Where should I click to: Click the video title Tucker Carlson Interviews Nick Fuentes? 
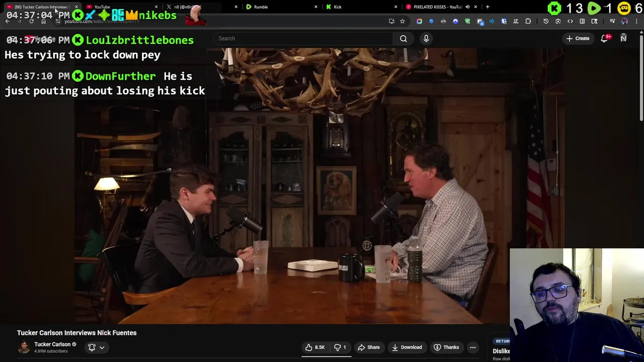click(x=77, y=333)
